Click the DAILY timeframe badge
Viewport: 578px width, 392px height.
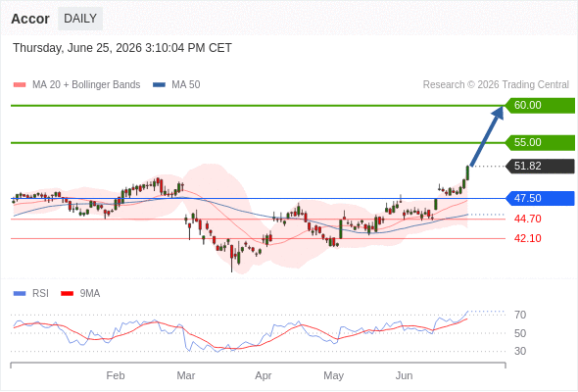click(80, 19)
